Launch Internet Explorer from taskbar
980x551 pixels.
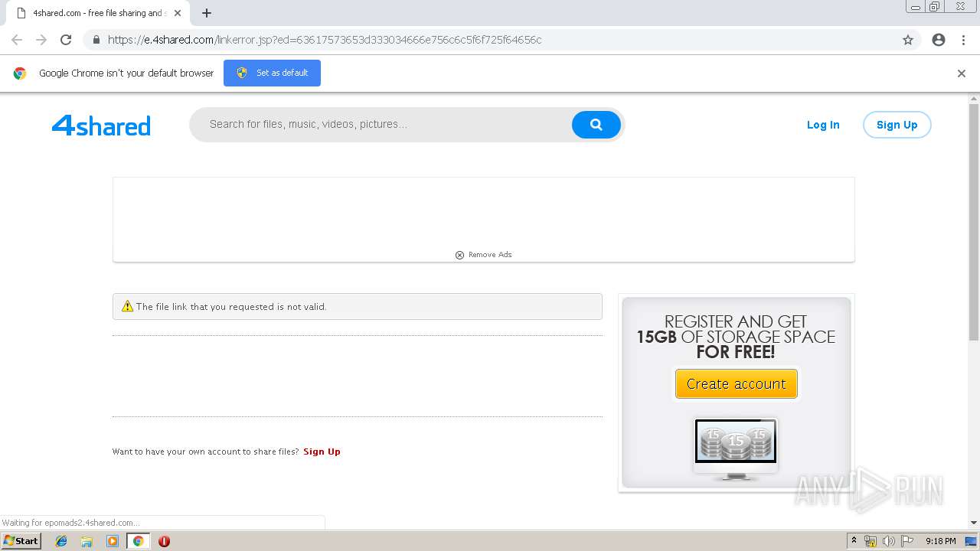pos(61,541)
